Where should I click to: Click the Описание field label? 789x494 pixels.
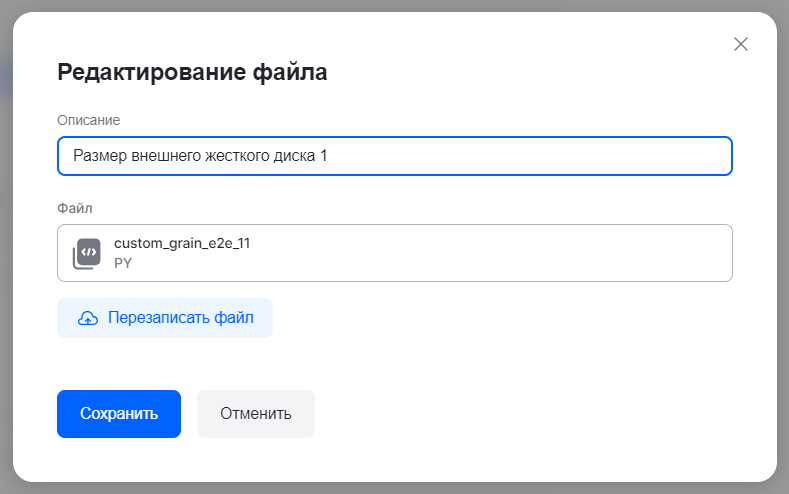(x=88, y=120)
